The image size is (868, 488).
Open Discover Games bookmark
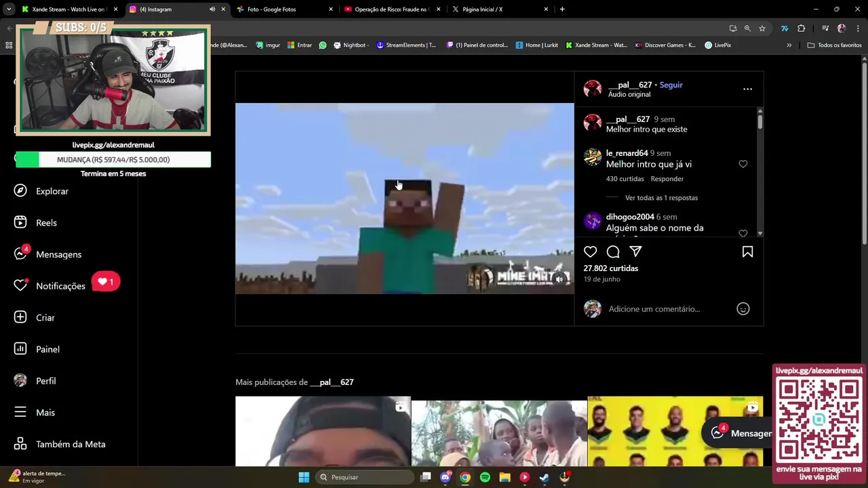point(665,45)
